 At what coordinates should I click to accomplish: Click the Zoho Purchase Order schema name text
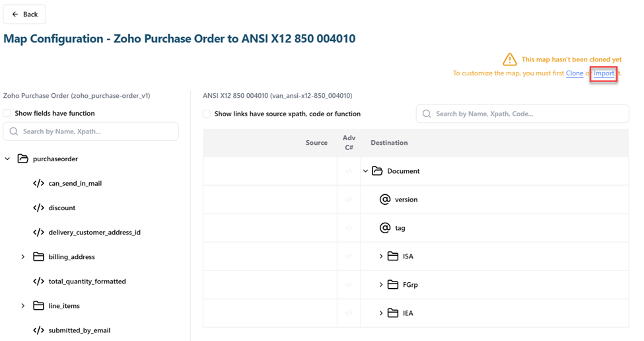tap(77, 96)
